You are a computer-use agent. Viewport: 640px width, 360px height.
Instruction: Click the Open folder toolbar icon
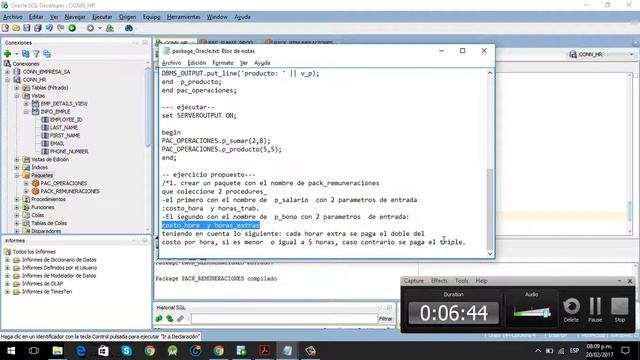pos(16,28)
